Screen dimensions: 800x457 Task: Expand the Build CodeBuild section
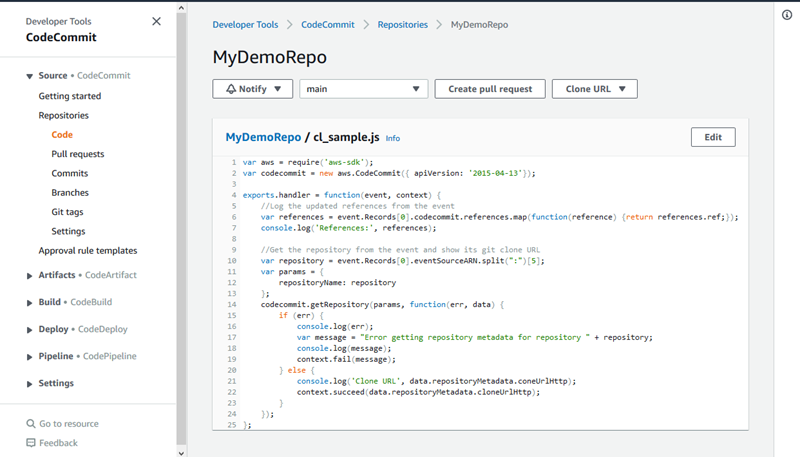tap(30, 302)
